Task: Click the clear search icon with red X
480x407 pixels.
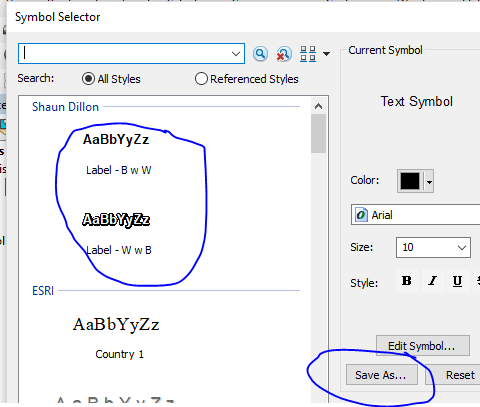Action: point(284,54)
